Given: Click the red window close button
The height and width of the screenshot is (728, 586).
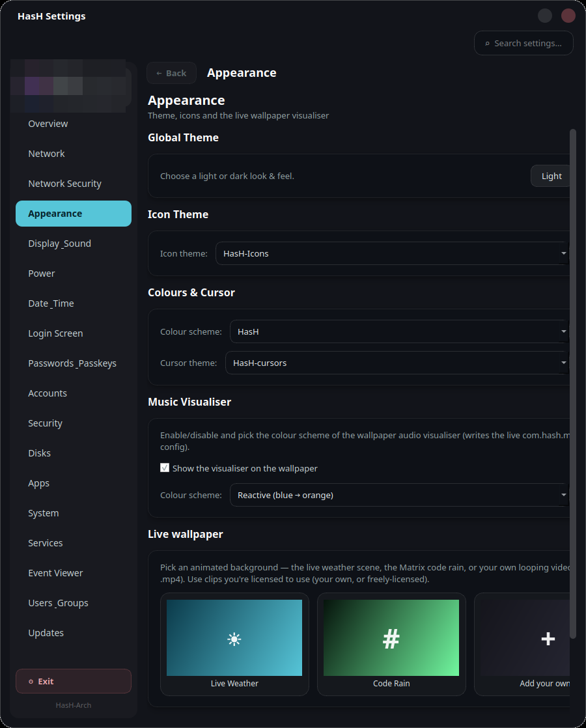Looking at the screenshot, I should pos(568,16).
